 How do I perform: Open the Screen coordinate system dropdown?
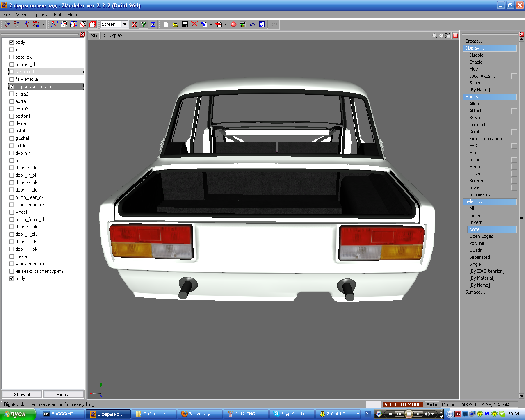pos(125,24)
